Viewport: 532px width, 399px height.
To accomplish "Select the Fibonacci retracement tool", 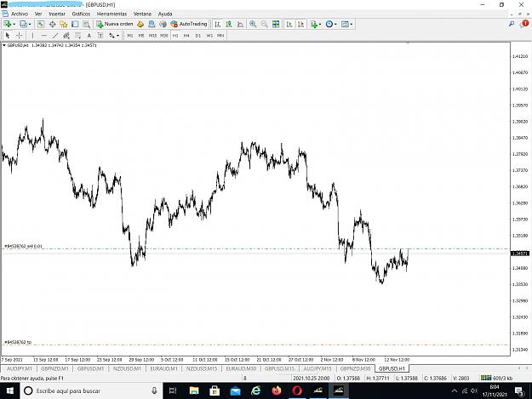I will tap(78, 35).
